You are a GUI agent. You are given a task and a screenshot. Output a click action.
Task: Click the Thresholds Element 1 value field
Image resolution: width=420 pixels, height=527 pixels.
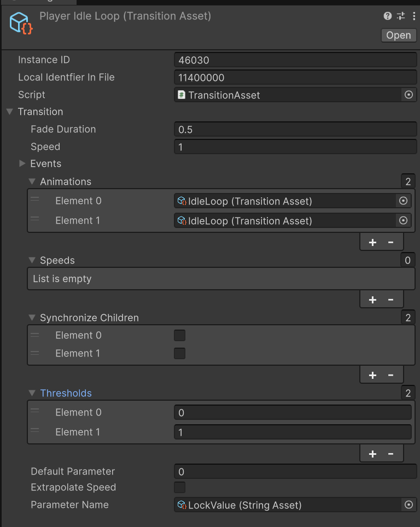coord(292,432)
